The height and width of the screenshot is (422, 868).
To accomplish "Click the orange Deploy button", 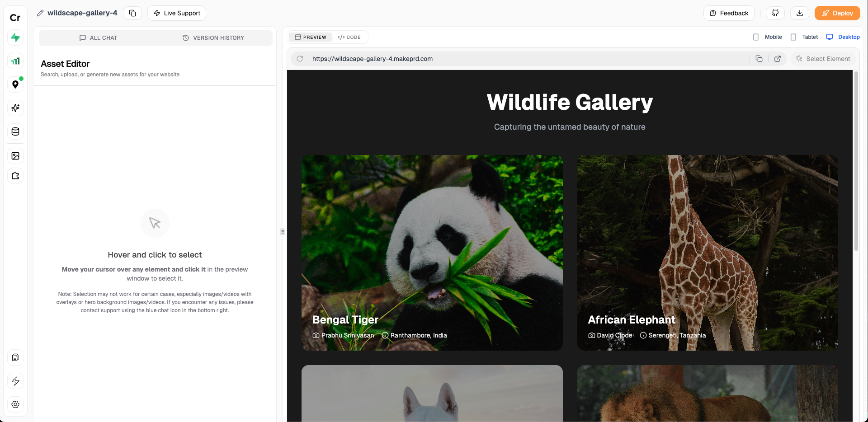I will point(837,13).
